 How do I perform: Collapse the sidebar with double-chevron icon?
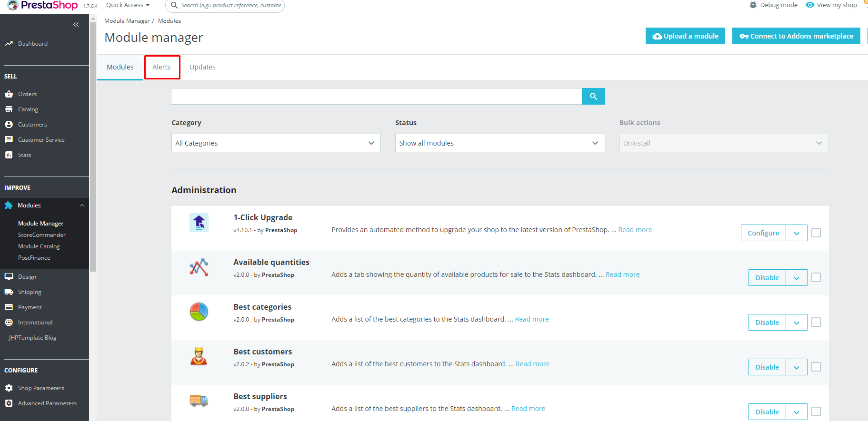[x=76, y=24]
